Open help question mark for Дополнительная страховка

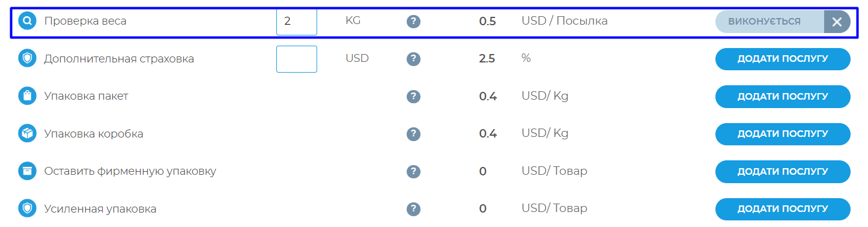point(413,59)
